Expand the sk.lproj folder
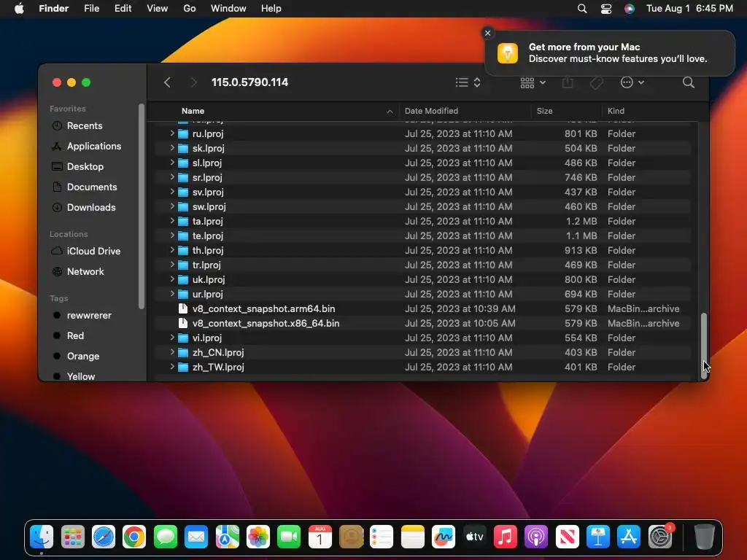 (x=172, y=148)
